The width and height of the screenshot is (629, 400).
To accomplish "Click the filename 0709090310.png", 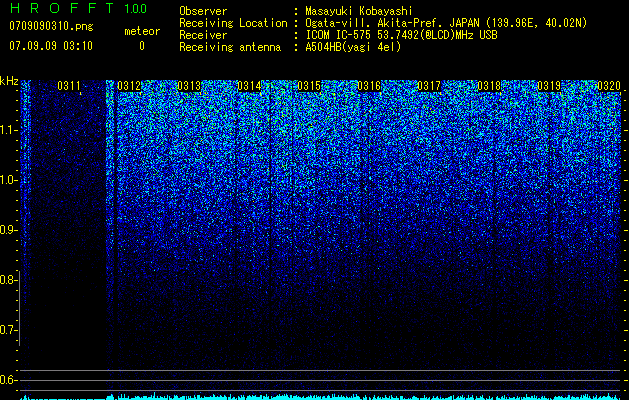I will tap(51, 26).
